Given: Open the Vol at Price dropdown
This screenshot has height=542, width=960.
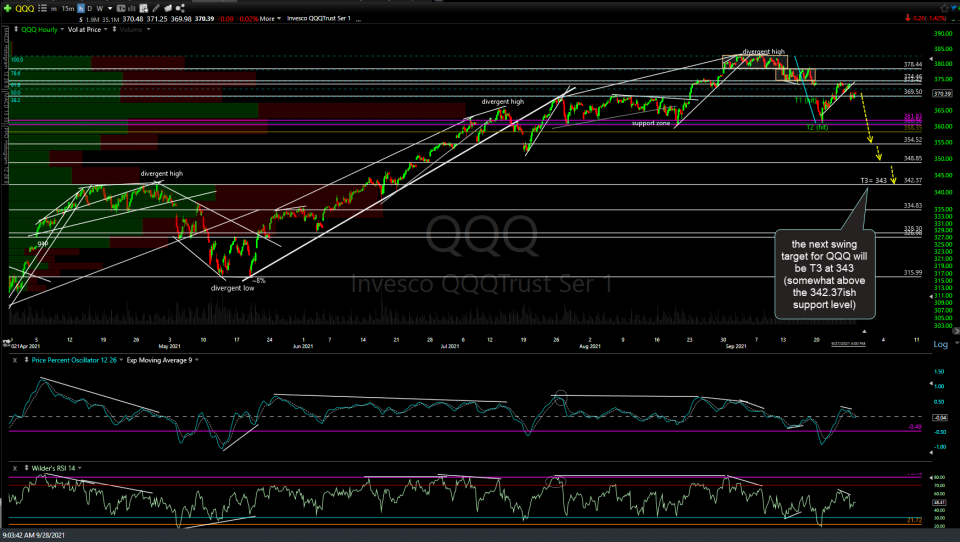Looking at the screenshot, I should tap(105, 29).
